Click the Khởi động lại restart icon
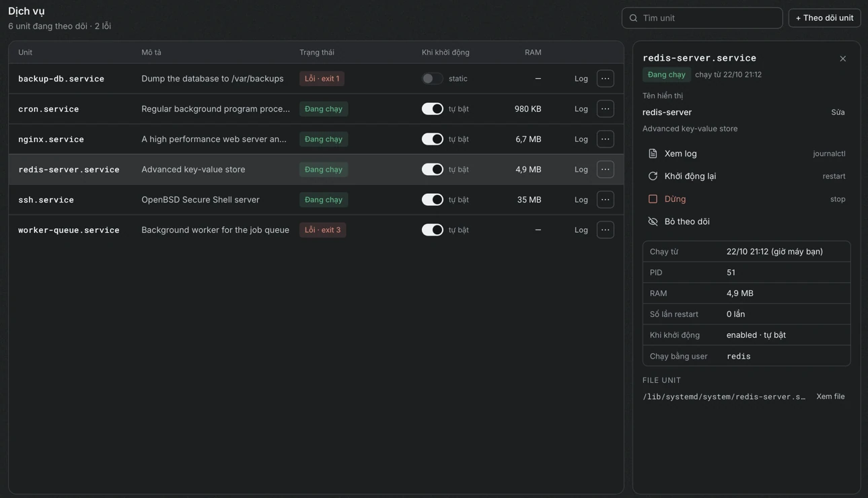 pos(653,176)
